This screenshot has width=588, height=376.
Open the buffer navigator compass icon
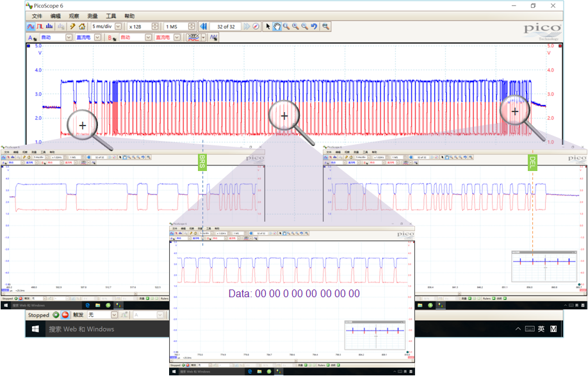(x=256, y=27)
